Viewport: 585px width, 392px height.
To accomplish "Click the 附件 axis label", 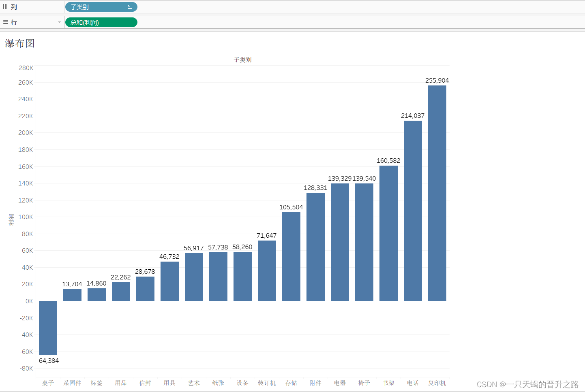I will (x=315, y=383).
